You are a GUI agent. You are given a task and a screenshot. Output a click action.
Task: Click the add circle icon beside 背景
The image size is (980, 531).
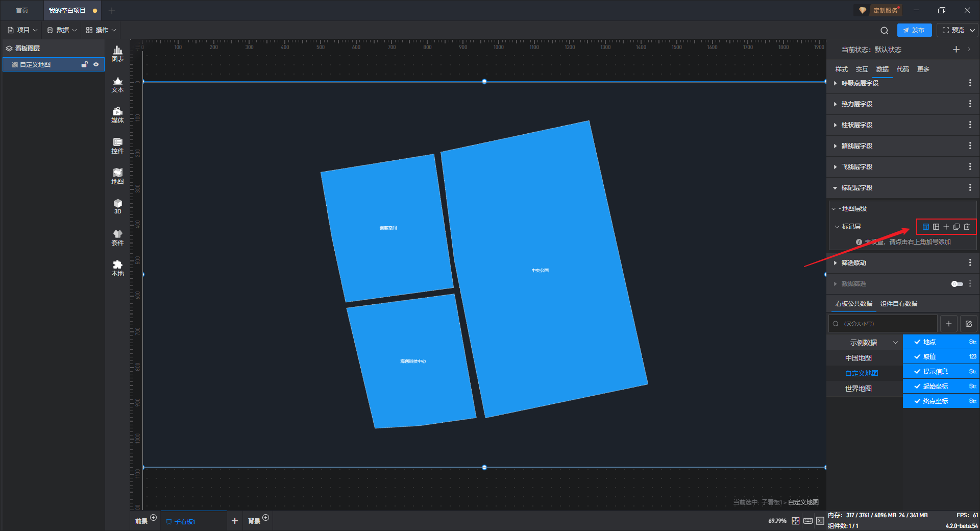click(x=265, y=518)
